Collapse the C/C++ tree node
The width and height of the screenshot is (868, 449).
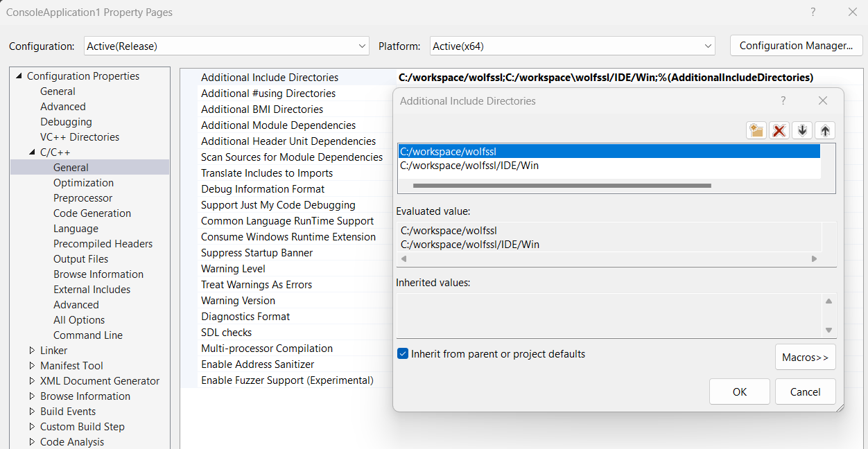(32, 152)
